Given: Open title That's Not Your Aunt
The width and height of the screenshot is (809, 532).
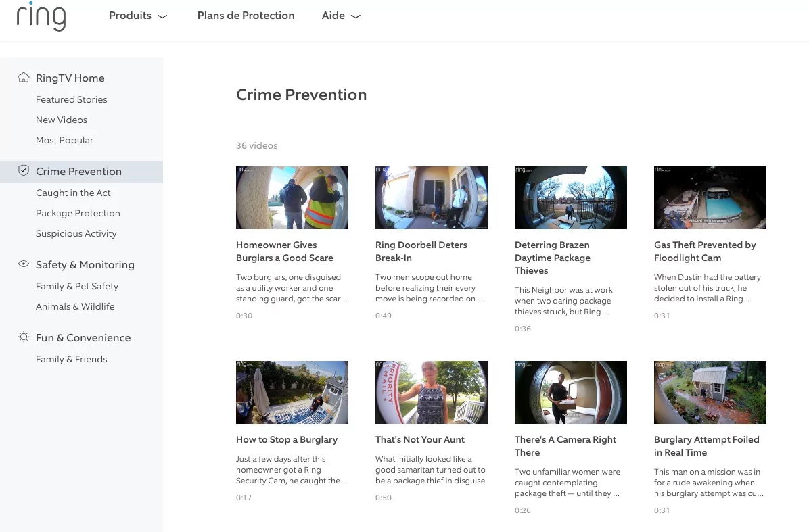Looking at the screenshot, I should (x=420, y=439).
